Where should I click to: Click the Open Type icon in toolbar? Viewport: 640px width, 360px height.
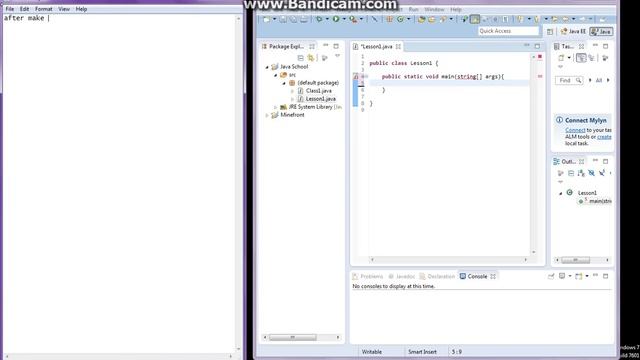click(421, 19)
